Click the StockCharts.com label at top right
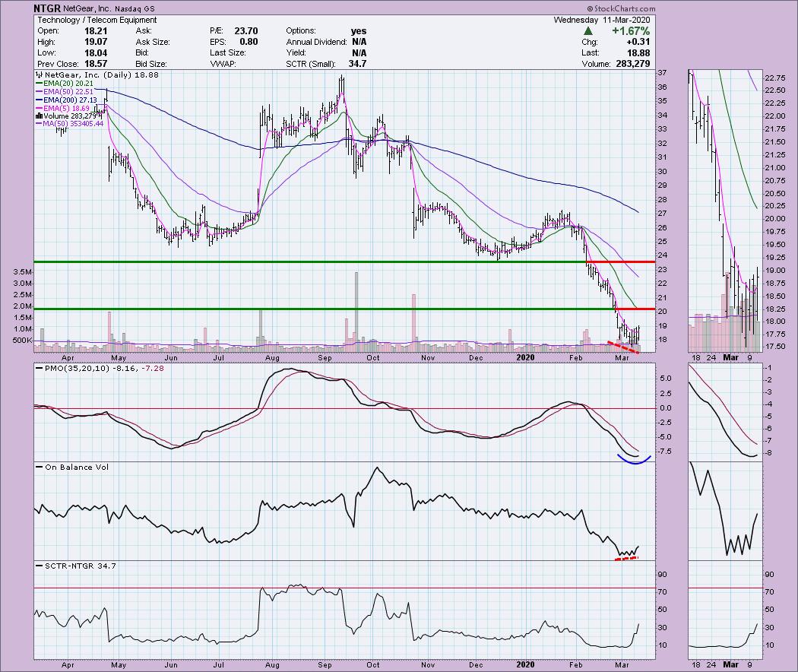The image size is (798, 672). click(621, 8)
